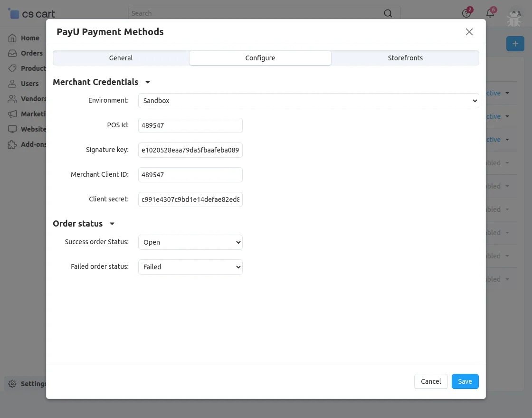Screen dimensions: 532x418
Task: Open the Add-ons puzzle icon
Action: [x=12, y=144]
